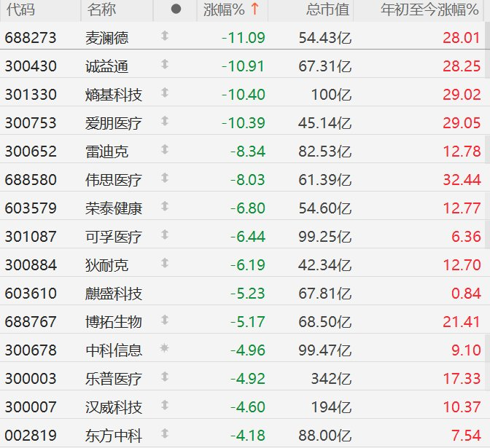Click the marker icon for 乐普医疗
The image size is (490, 448).
pyautogui.click(x=165, y=377)
